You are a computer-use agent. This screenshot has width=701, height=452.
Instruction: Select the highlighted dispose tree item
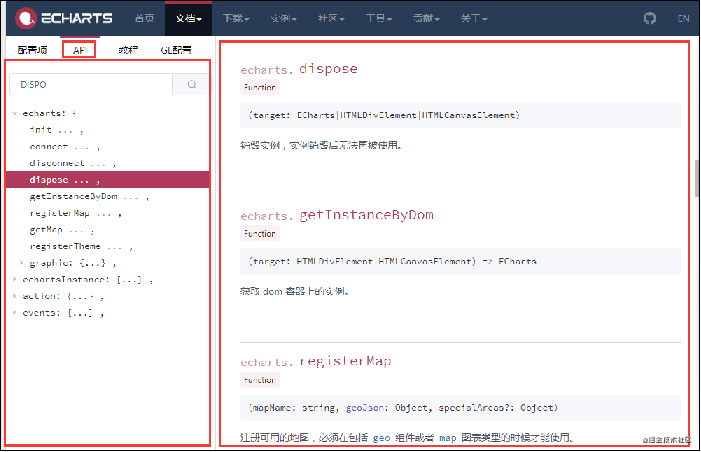click(x=107, y=180)
